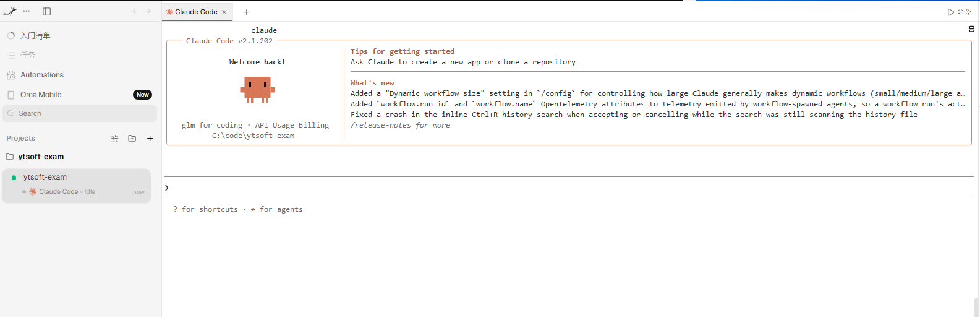Click 'glm_for_coding · API Usage Billing' text
Image resolution: width=980 pixels, height=317 pixels.
pos(255,125)
